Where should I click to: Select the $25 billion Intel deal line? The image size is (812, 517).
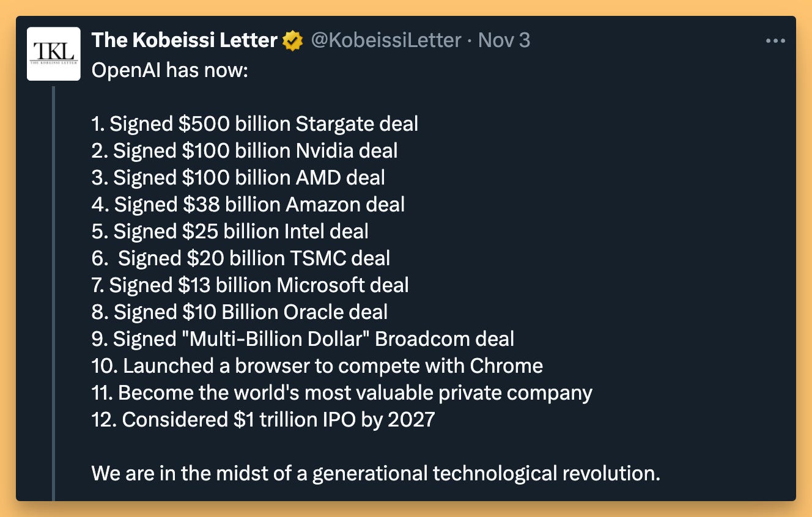[x=231, y=232]
